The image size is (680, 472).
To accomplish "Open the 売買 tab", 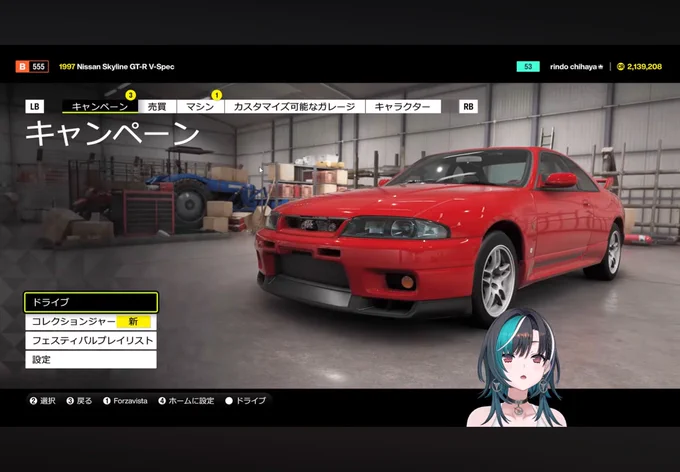I will click(x=157, y=107).
